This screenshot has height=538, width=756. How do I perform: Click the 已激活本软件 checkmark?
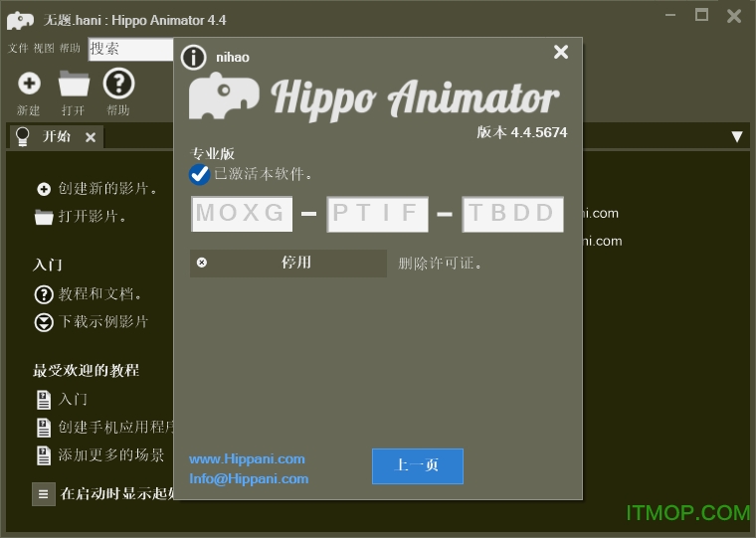(199, 174)
